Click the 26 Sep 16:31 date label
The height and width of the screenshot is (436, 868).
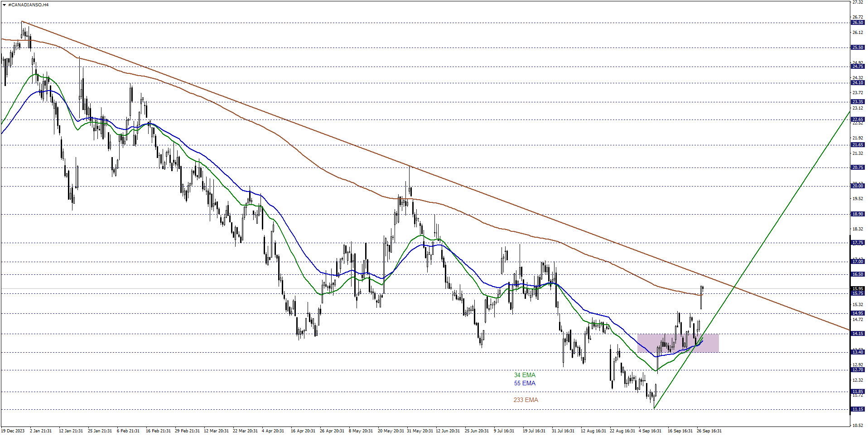[709, 431]
